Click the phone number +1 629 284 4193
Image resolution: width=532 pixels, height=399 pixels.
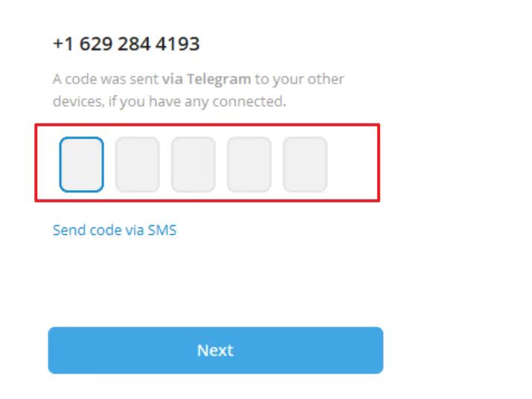click(126, 44)
